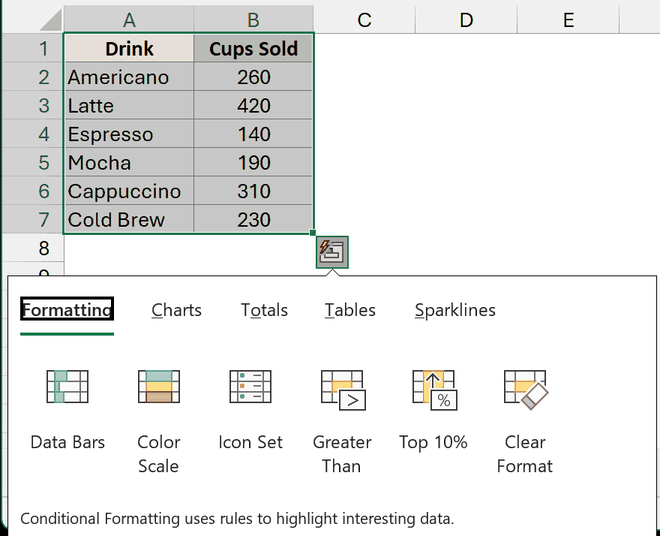The height and width of the screenshot is (536, 660).
Task: Select row 4 header
Action: click(33, 134)
